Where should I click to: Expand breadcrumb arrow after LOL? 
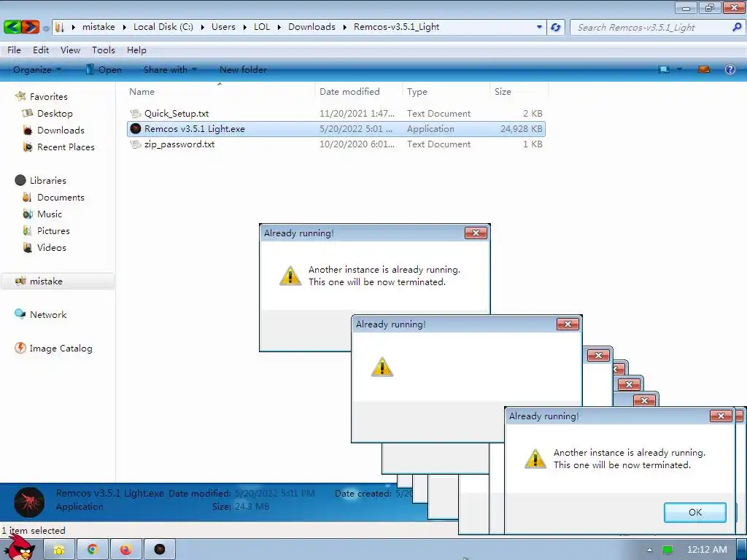(x=279, y=27)
